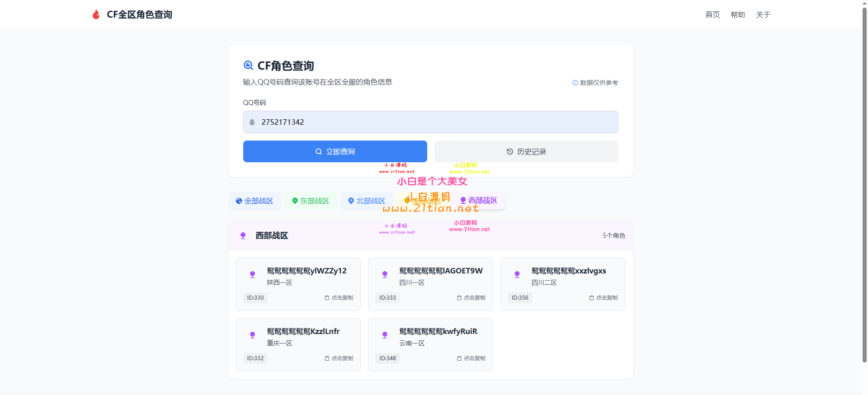Show the 北部战区 region tab
Screen dimensions: 868x395
pyautogui.click(x=367, y=201)
